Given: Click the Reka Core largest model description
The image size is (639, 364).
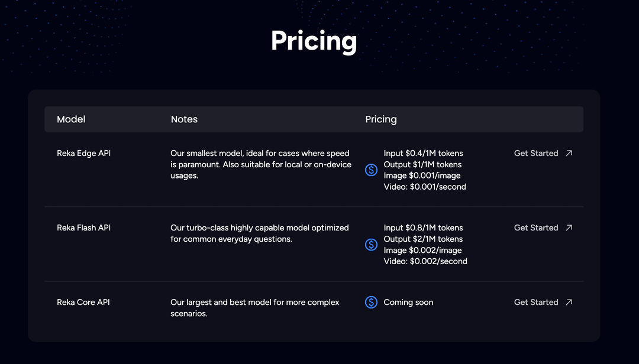Looking at the screenshot, I should (254, 308).
